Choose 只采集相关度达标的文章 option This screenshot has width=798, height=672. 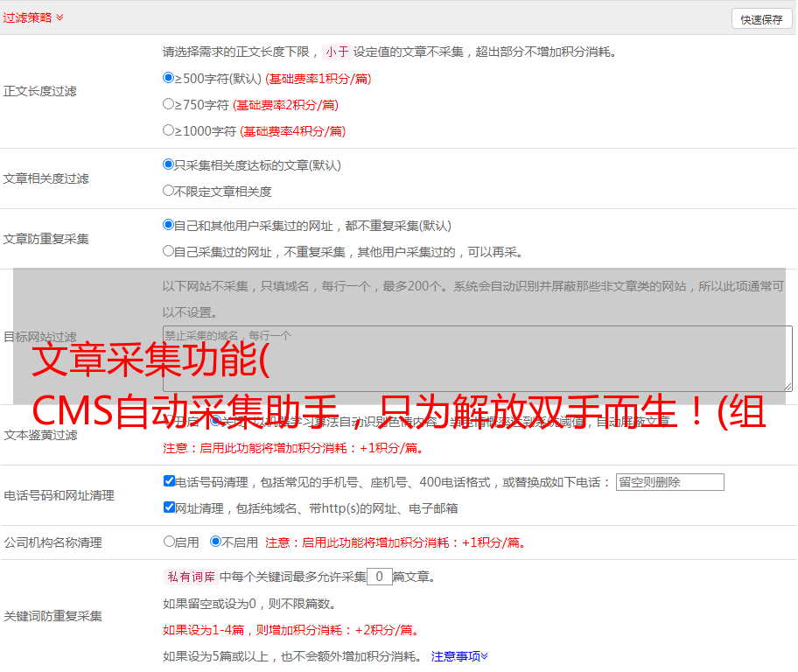168,164
